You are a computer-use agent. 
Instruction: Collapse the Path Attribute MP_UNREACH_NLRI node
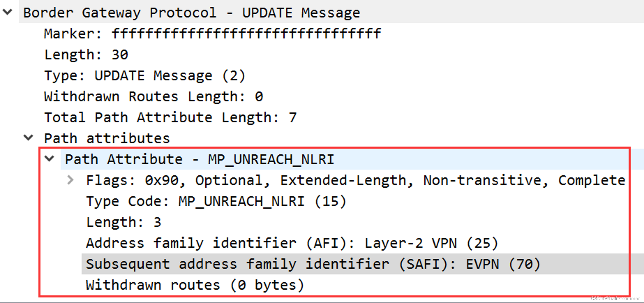pyautogui.click(x=50, y=159)
